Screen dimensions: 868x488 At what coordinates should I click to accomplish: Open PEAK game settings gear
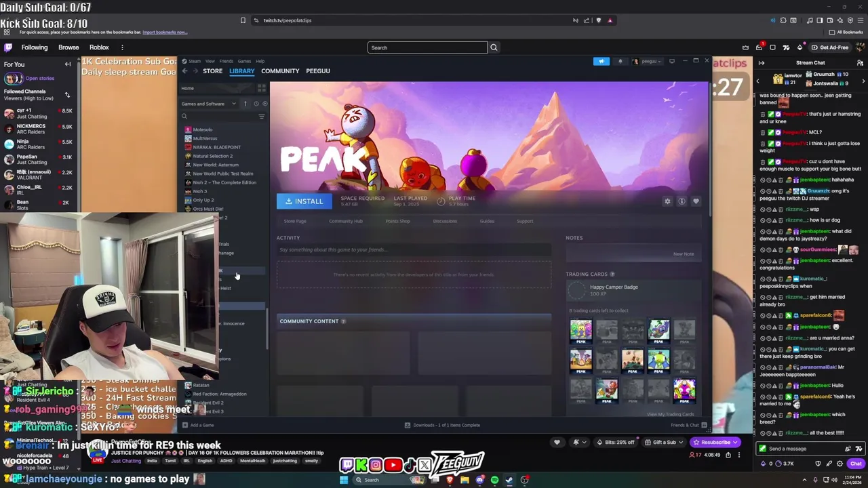pyautogui.click(x=667, y=201)
